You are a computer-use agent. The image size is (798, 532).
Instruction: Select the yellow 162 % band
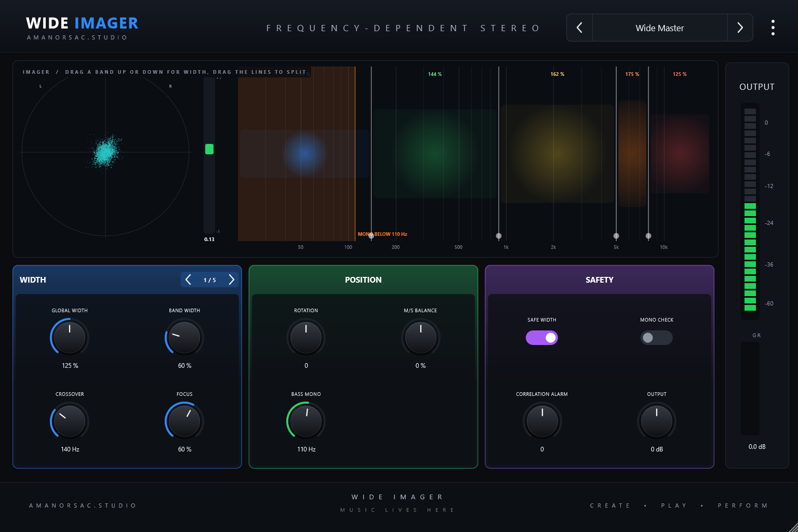[x=557, y=154]
